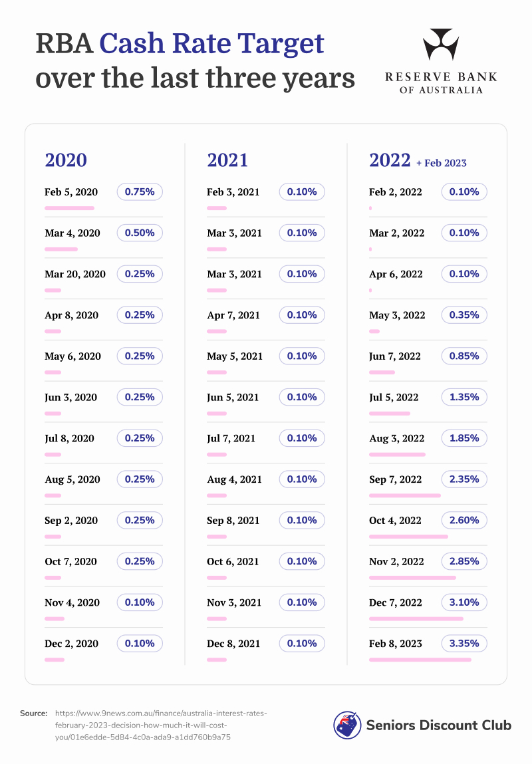Viewport: 532px width, 764px height.
Task: Click the Reserve Bank of Australia emblem
Action: tap(440, 45)
